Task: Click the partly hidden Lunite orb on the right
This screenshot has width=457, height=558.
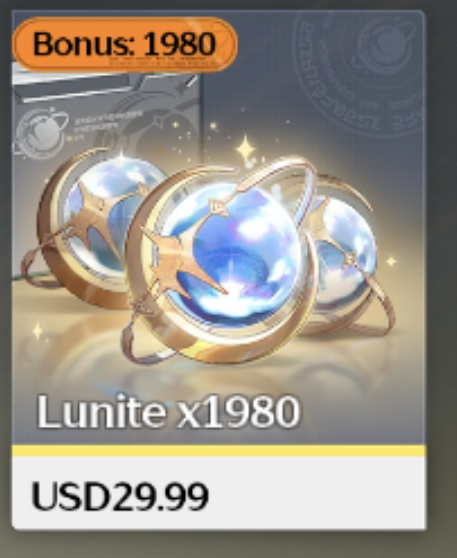Action: click(x=343, y=249)
